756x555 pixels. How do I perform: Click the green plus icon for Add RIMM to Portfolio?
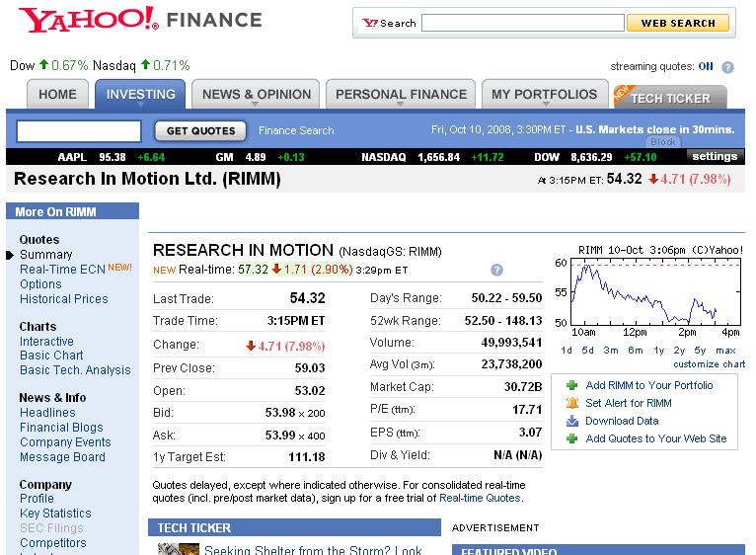tap(571, 385)
